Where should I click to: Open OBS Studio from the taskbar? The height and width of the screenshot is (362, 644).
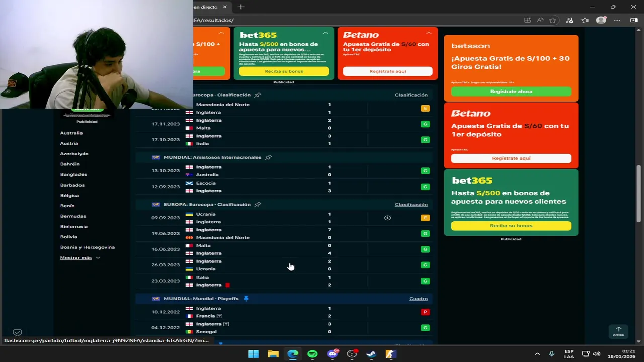click(352, 354)
